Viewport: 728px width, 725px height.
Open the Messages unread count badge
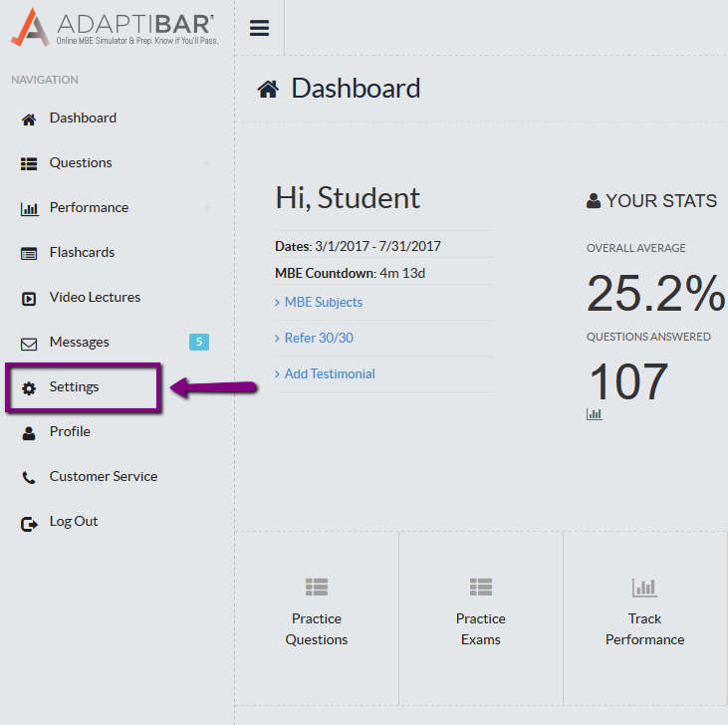coord(199,343)
